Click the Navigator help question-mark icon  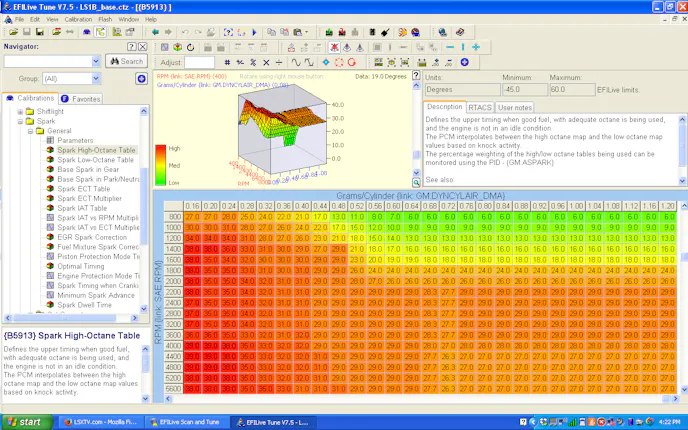(130, 46)
